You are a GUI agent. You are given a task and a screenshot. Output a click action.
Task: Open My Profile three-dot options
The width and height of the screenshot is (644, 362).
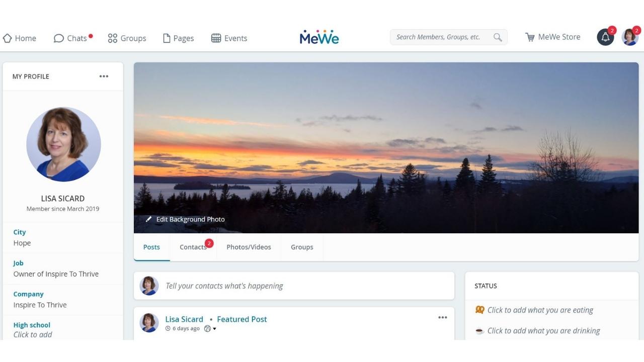pos(104,76)
